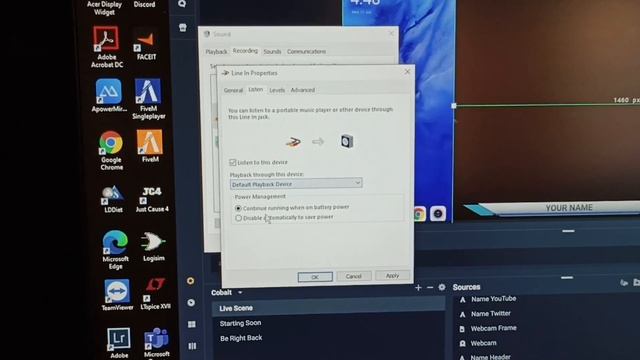This screenshot has width=640, height=360.
Task: Switch to General tab in Line In Properties
Action: click(x=233, y=90)
